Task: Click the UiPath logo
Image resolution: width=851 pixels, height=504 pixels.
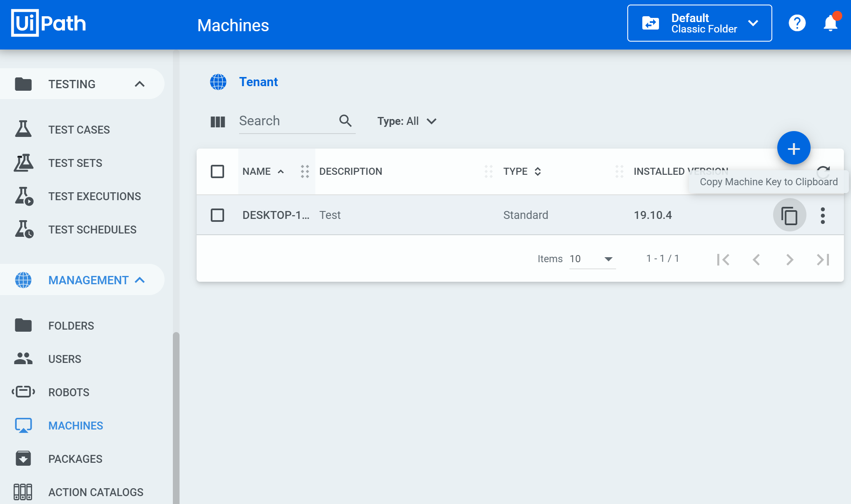Action: click(48, 23)
